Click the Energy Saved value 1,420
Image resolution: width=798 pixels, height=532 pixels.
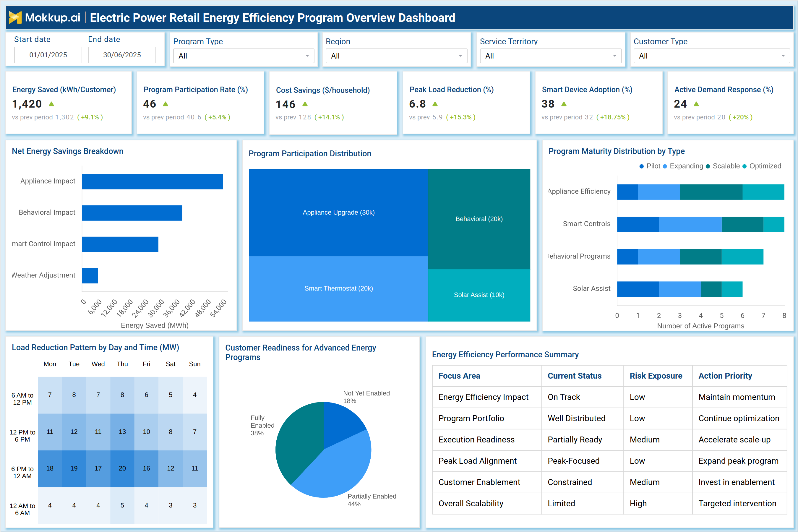point(27,104)
